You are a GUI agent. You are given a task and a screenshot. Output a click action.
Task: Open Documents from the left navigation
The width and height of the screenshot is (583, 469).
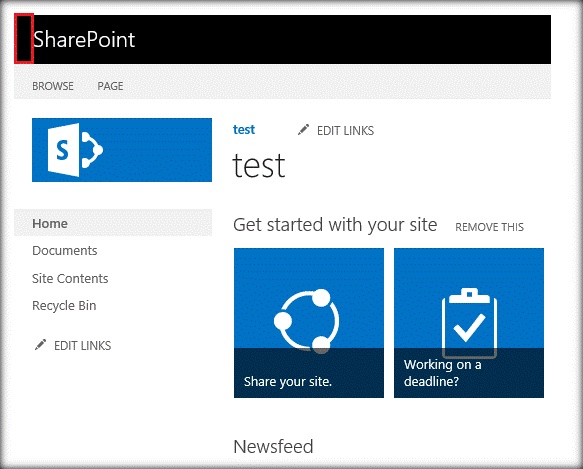65,251
